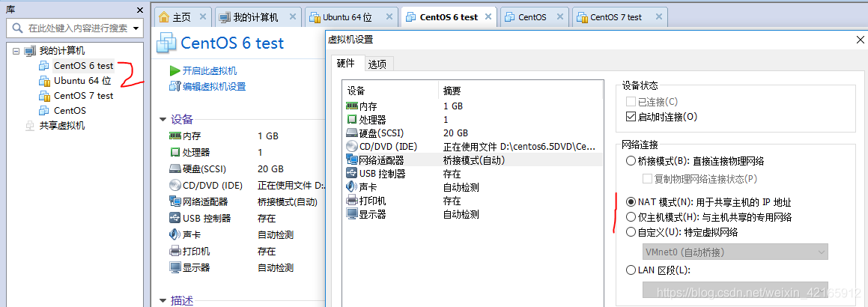Open the 选项 tab in settings dialog

377,64
